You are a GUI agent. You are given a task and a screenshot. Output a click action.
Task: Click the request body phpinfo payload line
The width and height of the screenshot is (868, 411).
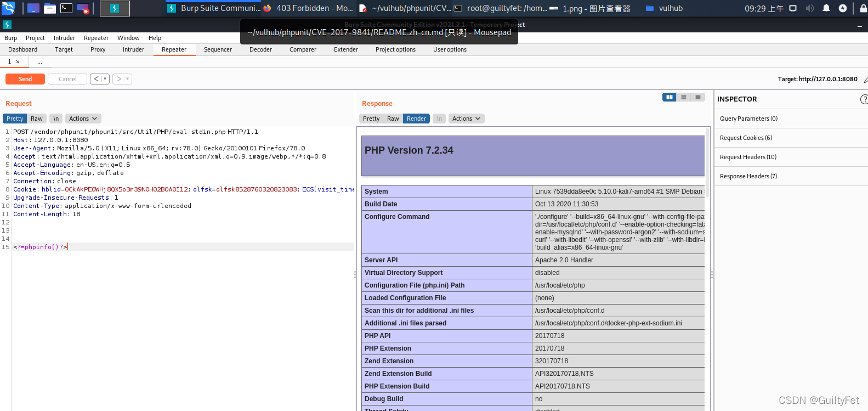tap(183, 247)
